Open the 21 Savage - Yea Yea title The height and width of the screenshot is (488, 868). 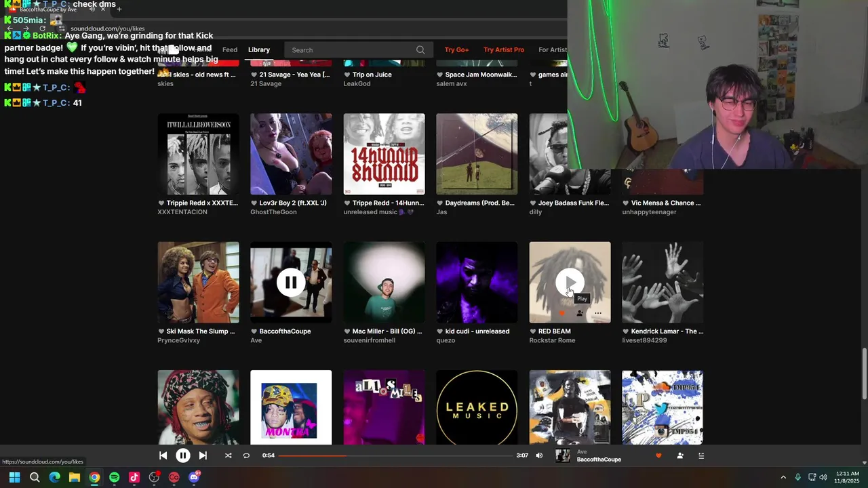[294, 75]
